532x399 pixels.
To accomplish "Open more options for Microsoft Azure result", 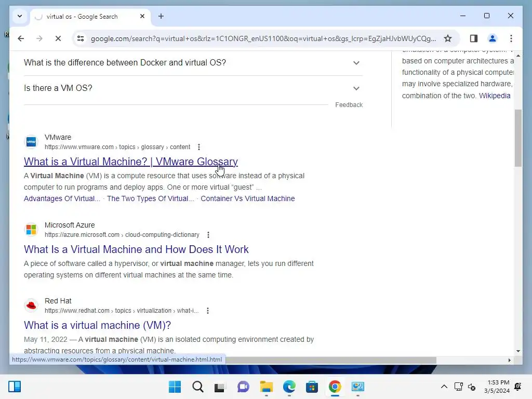I will pos(208,235).
